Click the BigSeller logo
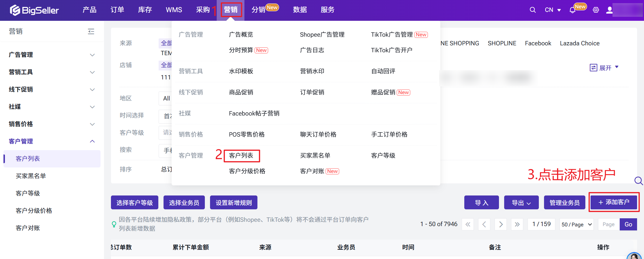Image resolution: width=644 pixels, height=259 pixels. tap(34, 10)
